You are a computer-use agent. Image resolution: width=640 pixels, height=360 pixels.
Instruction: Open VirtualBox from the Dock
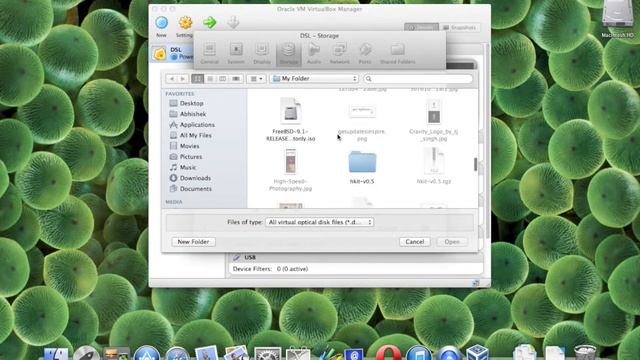478,353
